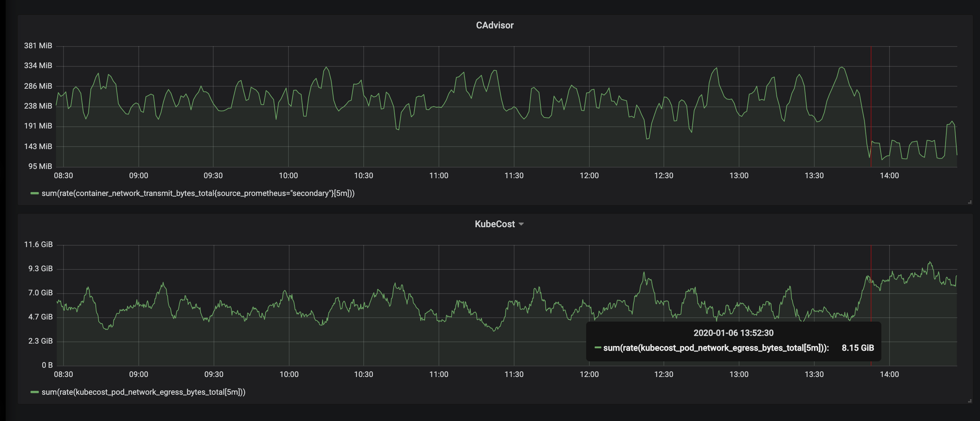Click the 14:00 time label on CAdvisor axis
Image resolution: width=980 pixels, height=421 pixels.
tap(891, 176)
